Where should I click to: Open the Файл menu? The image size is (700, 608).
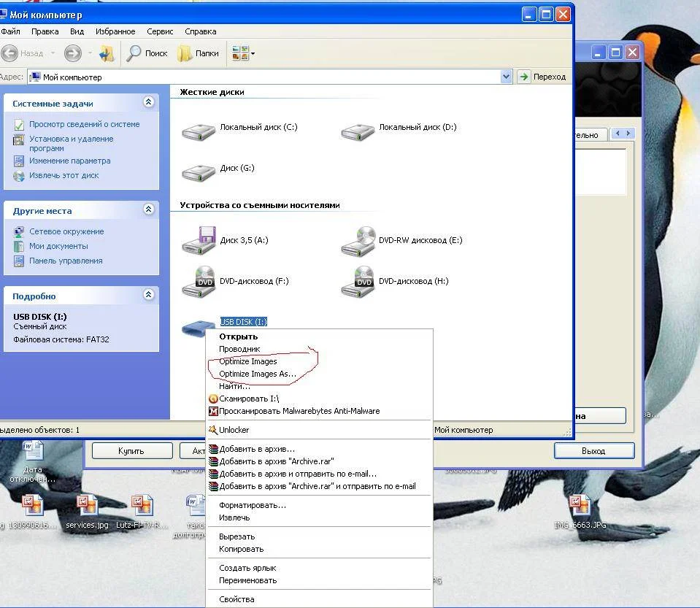(11, 31)
